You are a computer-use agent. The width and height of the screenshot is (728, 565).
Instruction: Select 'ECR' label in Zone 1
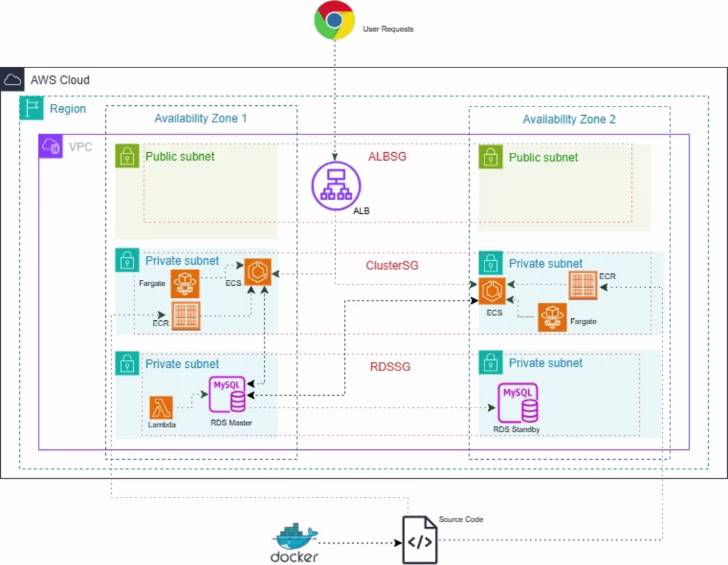[x=161, y=323]
